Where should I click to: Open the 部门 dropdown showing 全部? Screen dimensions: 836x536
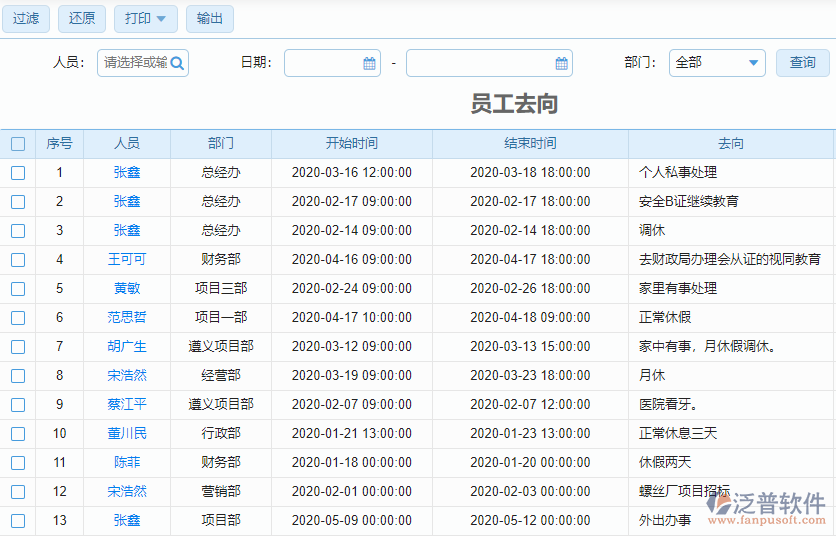point(717,63)
